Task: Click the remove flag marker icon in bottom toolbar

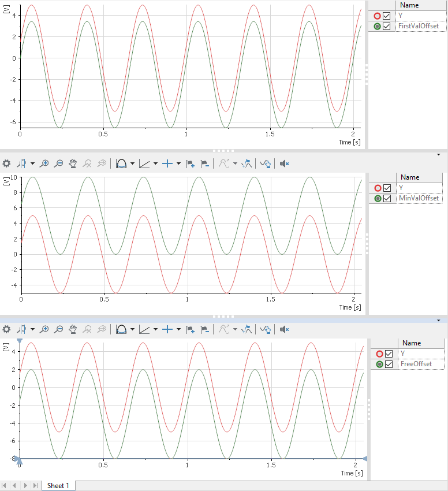Action: click(x=205, y=329)
